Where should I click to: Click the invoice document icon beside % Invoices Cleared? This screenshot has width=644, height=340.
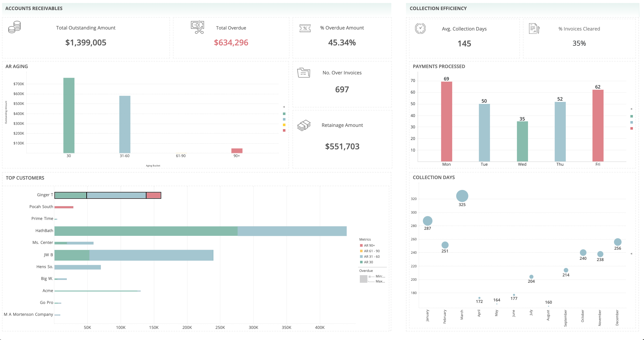[x=534, y=29]
